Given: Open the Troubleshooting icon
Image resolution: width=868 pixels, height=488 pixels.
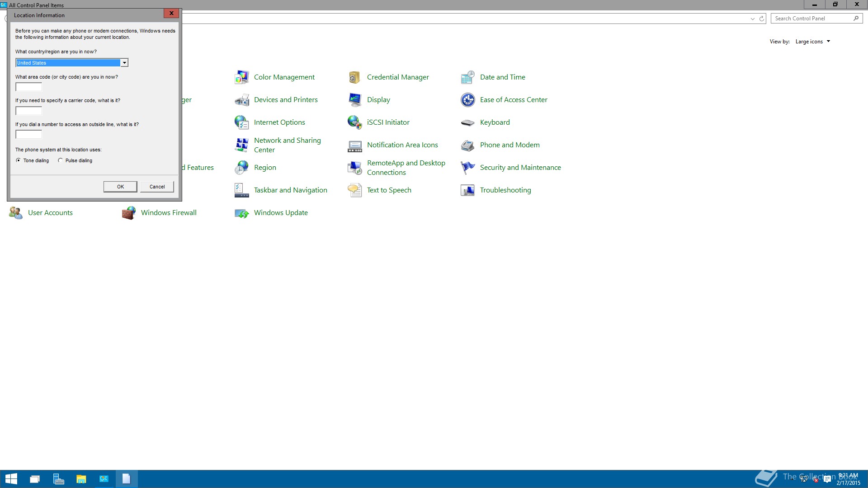Looking at the screenshot, I should coord(467,190).
